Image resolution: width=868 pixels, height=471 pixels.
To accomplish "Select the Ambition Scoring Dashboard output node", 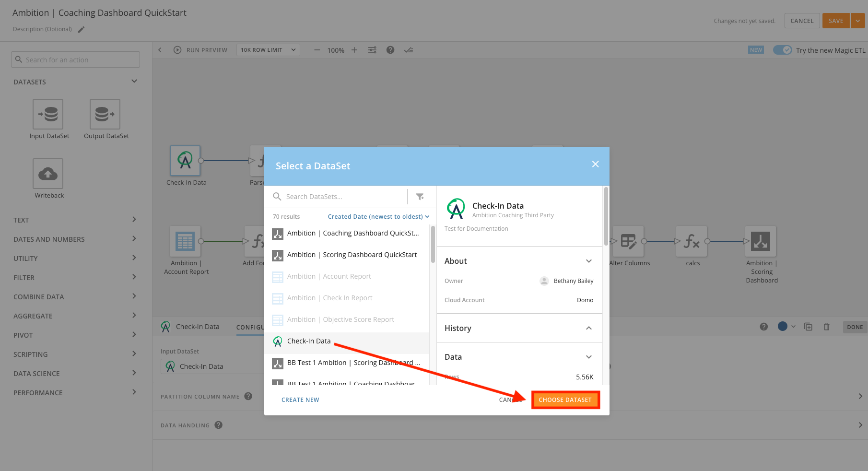I will click(x=761, y=241).
